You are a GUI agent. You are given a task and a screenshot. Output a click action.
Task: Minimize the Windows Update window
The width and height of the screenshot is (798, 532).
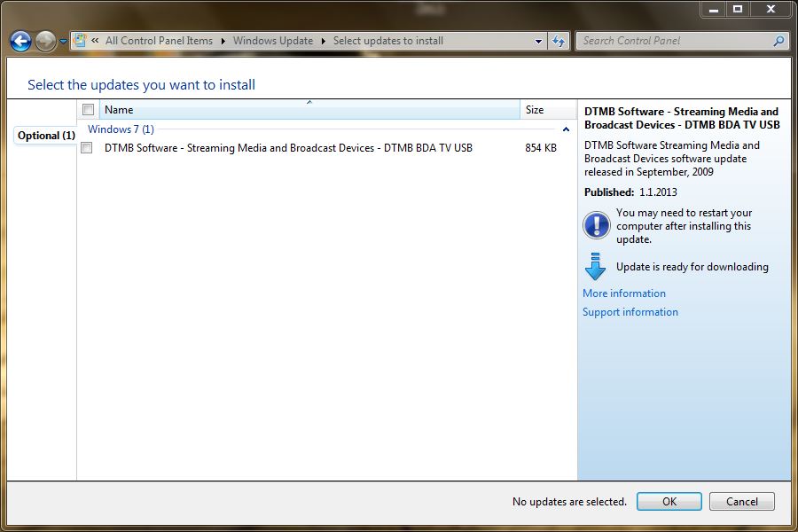714,9
